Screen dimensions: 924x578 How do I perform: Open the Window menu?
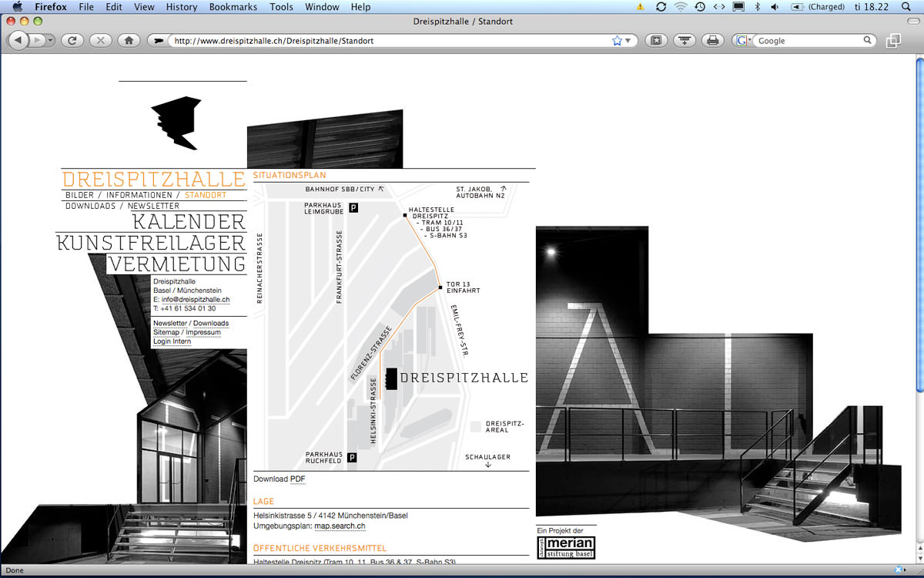click(322, 7)
